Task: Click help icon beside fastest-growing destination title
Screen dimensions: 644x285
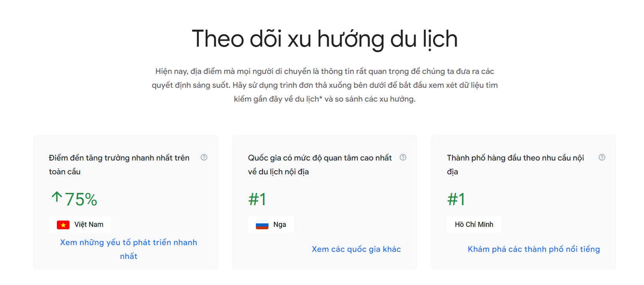Action: click(x=204, y=157)
